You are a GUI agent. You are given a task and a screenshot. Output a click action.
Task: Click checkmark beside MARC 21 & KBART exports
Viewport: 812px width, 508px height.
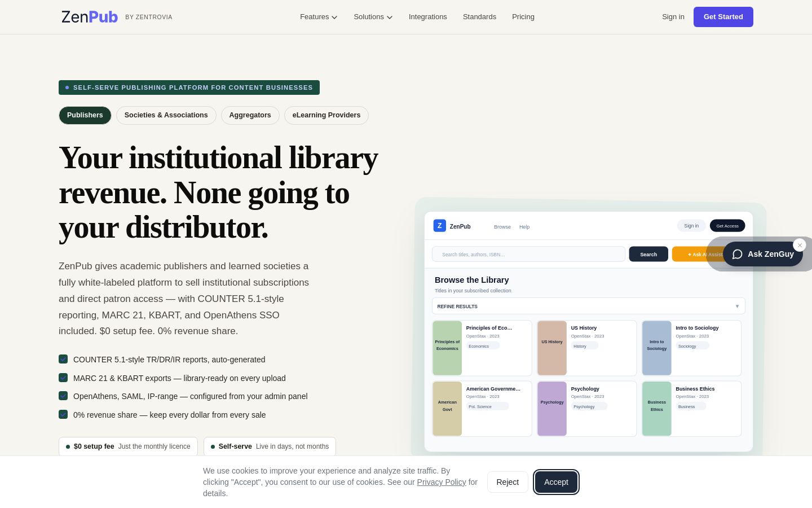pyautogui.click(x=63, y=378)
